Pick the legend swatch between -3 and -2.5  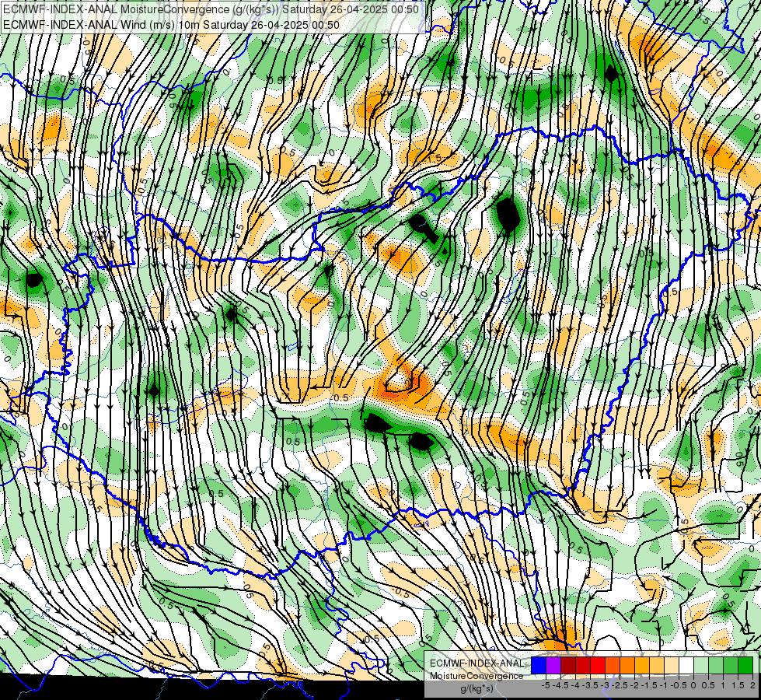coord(613,665)
